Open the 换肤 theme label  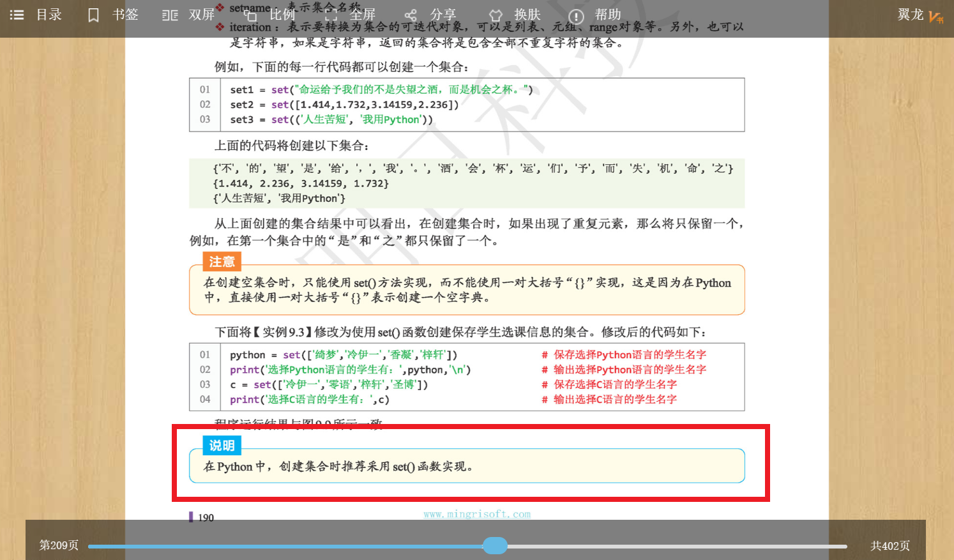pyautogui.click(x=527, y=15)
